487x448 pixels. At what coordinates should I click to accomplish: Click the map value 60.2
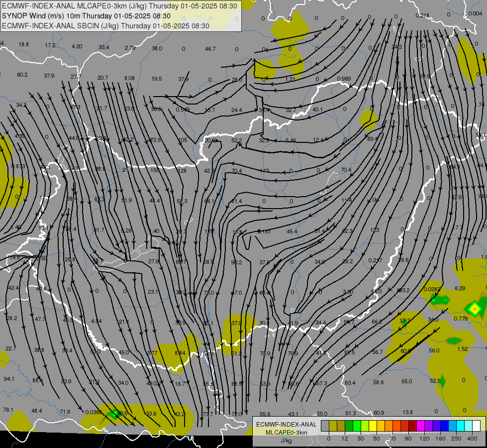point(22,75)
